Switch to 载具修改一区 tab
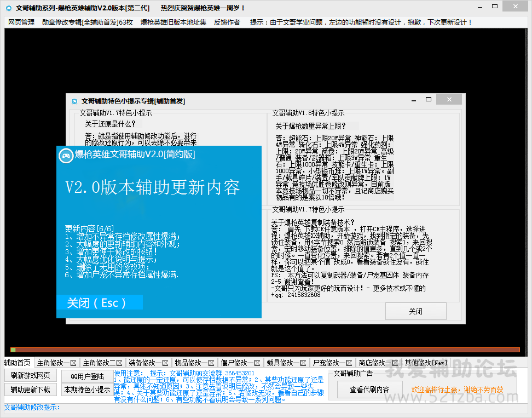 pos(286,363)
